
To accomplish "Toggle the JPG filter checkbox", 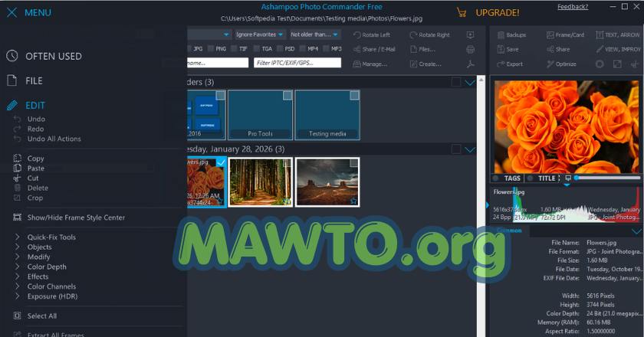I will [190, 49].
